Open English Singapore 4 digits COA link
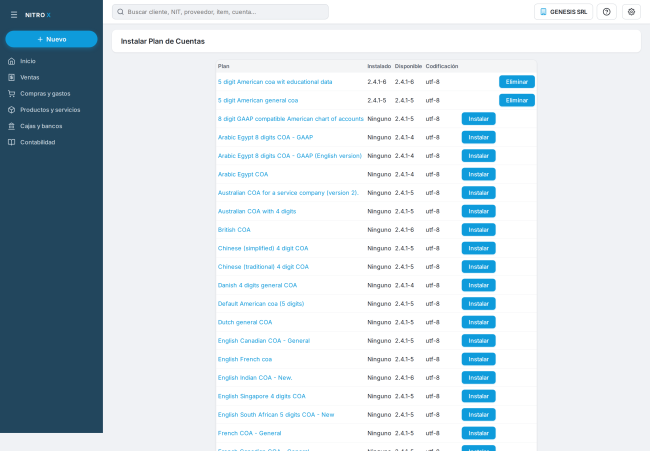Image resolution: width=650 pixels, height=451 pixels. 262,396
